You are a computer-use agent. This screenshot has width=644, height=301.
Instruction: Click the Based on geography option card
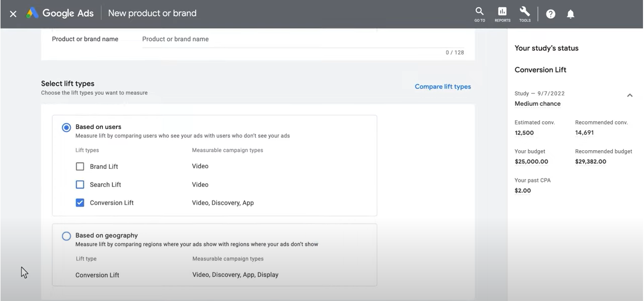(214, 255)
